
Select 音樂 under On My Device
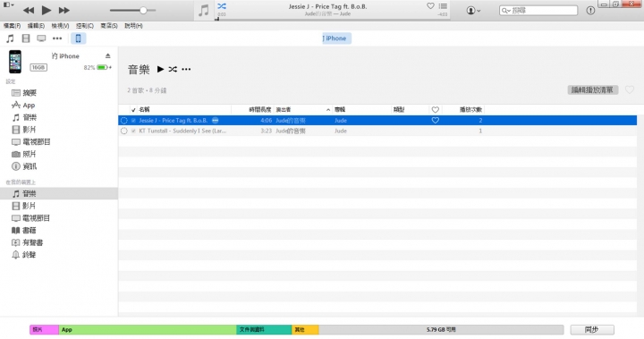59,193
